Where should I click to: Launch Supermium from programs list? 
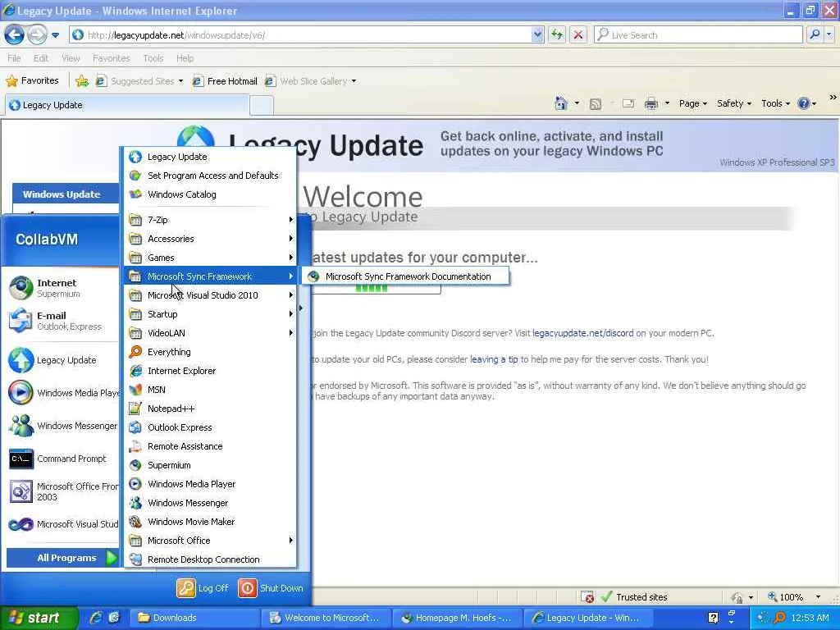point(210,465)
